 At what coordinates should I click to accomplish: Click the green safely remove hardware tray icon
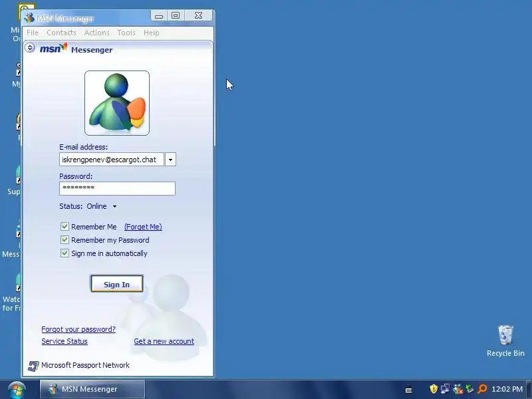(469, 389)
